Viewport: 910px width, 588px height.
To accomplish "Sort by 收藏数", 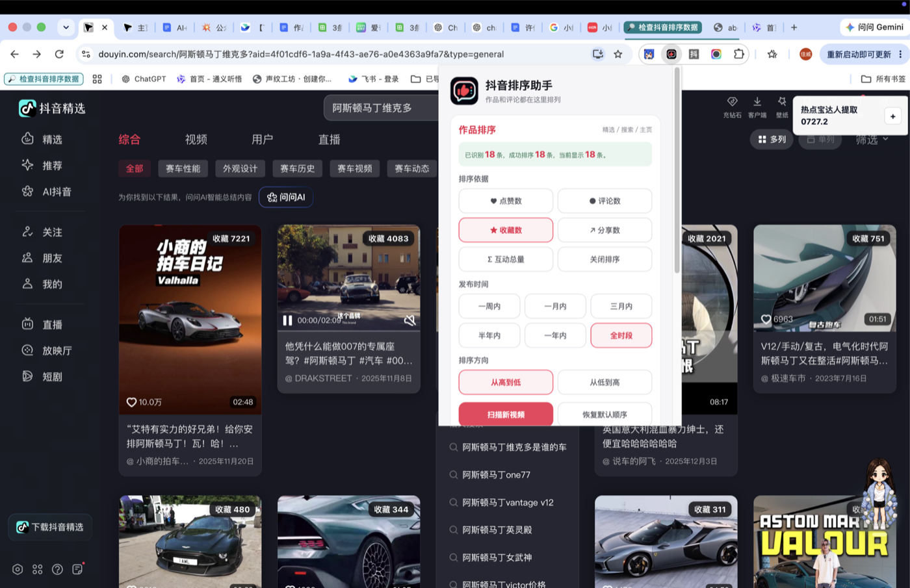I will [506, 230].
